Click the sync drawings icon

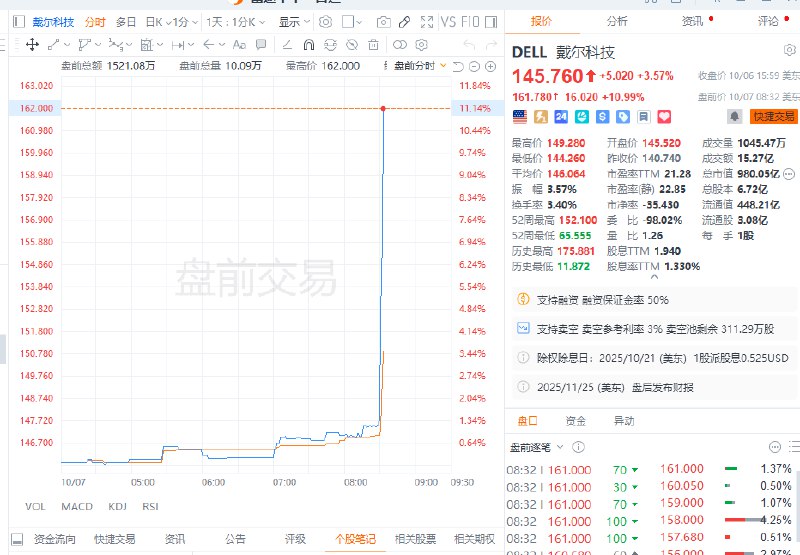[x=331, y=45]
